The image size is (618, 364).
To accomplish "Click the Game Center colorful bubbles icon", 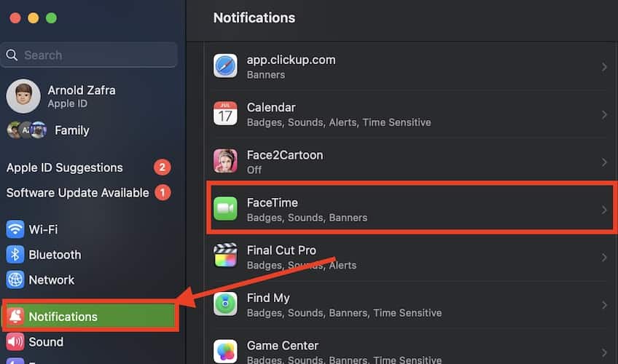I will (x=225, y=350).
